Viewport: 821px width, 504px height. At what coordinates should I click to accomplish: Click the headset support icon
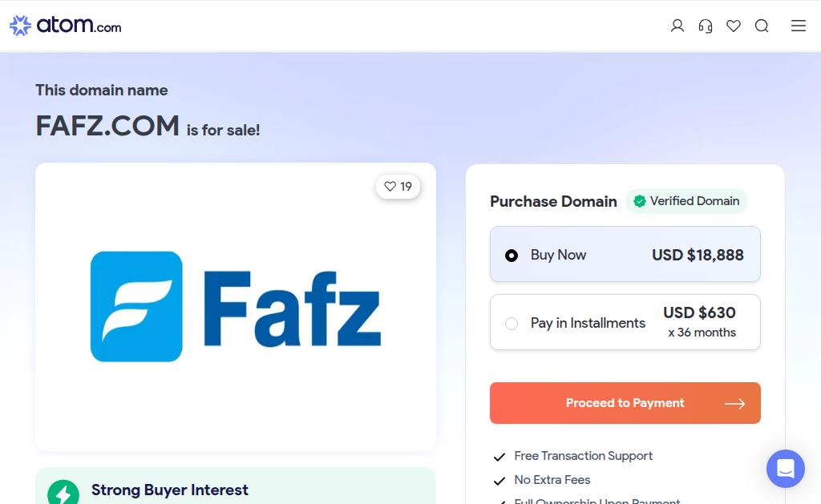pos(706,26)
